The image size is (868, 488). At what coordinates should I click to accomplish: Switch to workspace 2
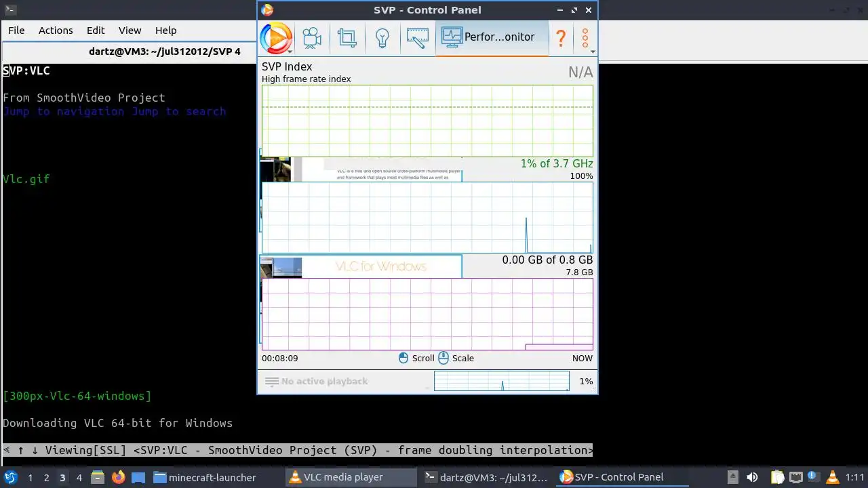pyautogui.click(x=46, y=477)
